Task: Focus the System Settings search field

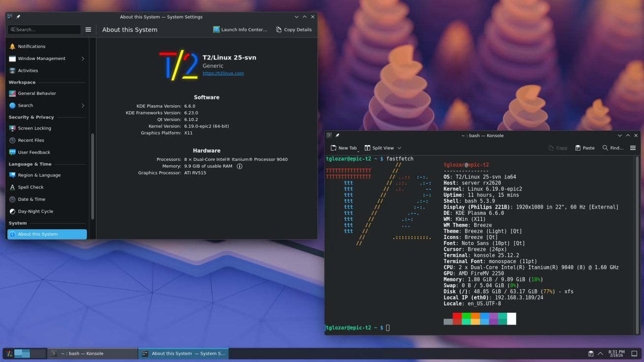Action: coord(44,30)
